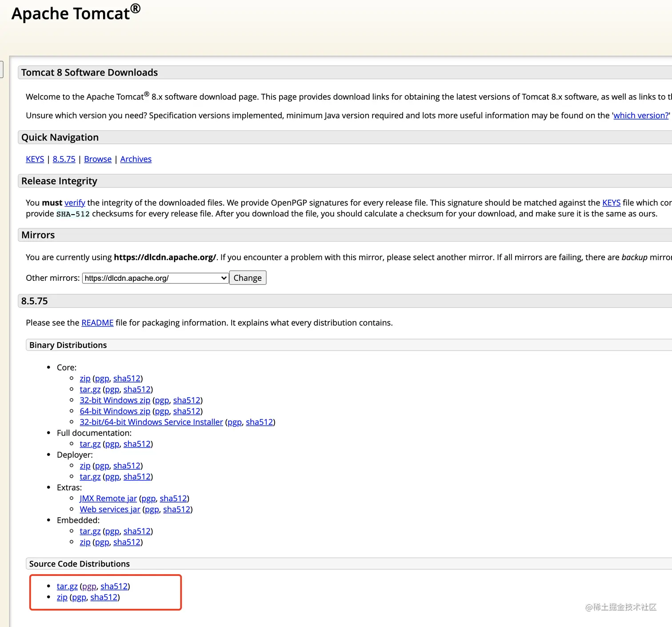Viewport: 672px width, 627px height.
Task: Click the 'Release Integrity' section heading
Action: click(x=59, y=181)
